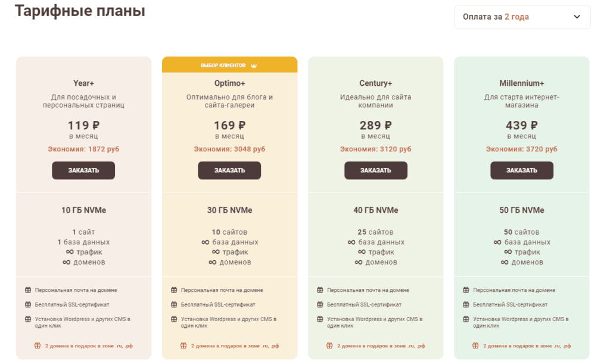Click gift icon beside WordPress install in Century+
The width and height of the screenshot is (610, 364).
[320, 319]
